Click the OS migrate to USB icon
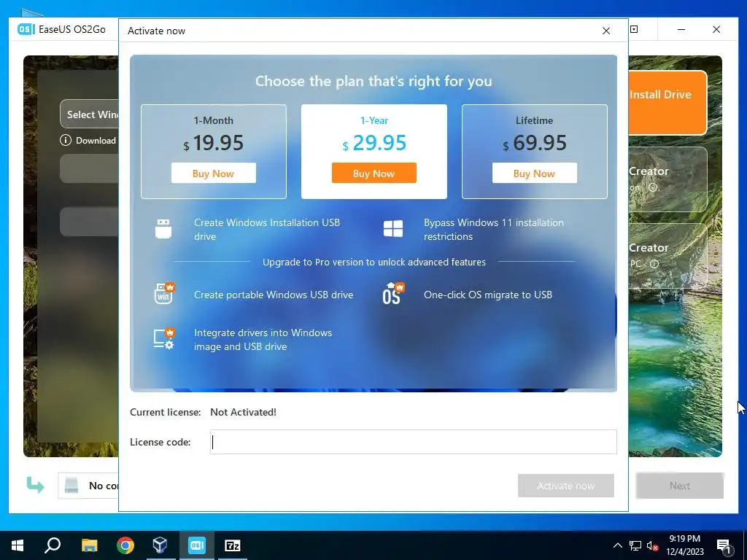This screenshot has height=560, width=747. coord(393,293)
